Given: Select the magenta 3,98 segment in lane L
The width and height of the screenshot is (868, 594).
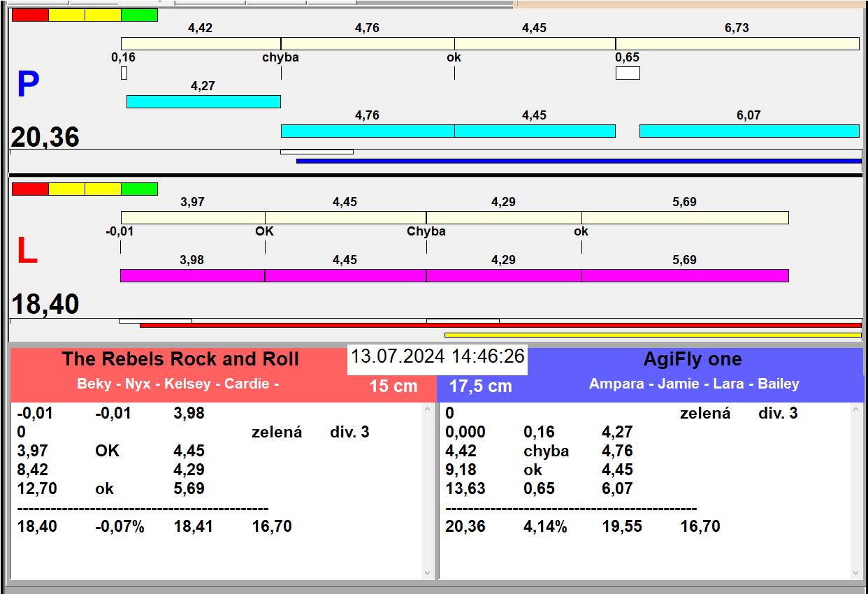Looking at the screenshot, I should tap(192, 275).
